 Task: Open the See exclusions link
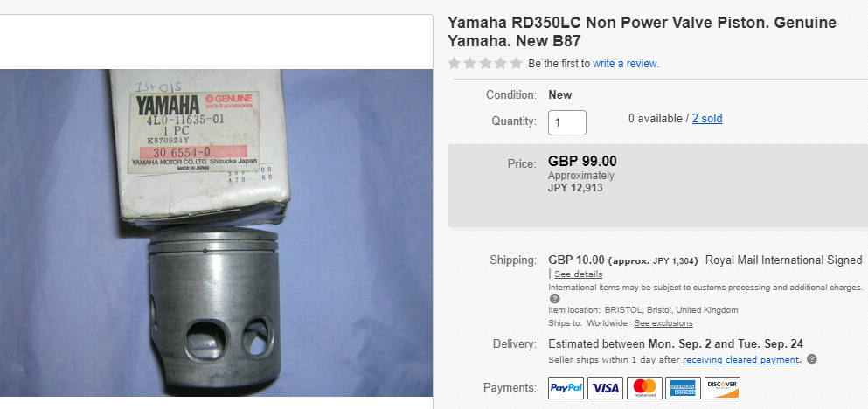pos(663,323)
